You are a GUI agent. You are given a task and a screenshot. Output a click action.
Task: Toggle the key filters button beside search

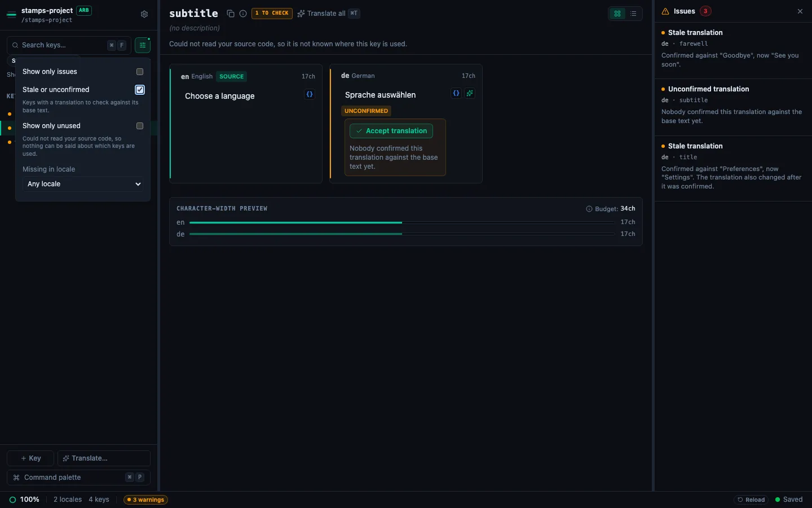click(x=143, y=45)
